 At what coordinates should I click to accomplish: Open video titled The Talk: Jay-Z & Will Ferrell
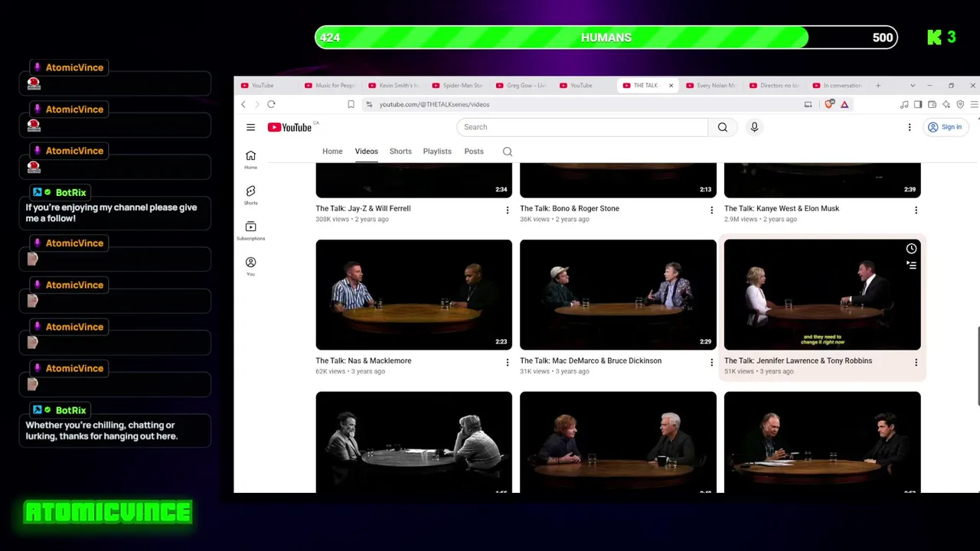pyautogui.click(x=363, y=208)
